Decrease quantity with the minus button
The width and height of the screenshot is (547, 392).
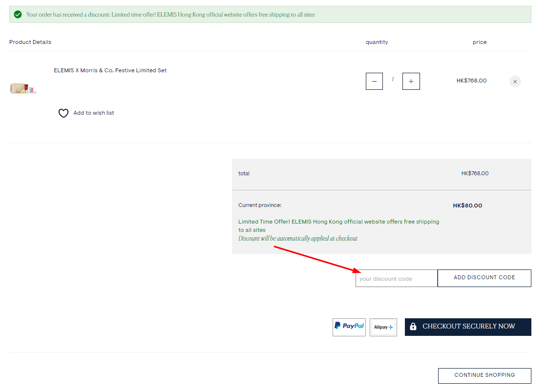(374, 81)
